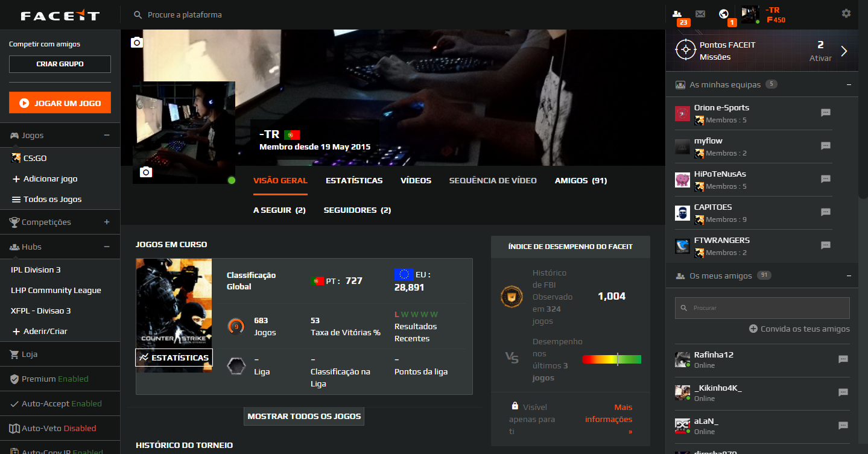Click the performance gradient bar
This screenshot has height=454, width=868.
612,359
